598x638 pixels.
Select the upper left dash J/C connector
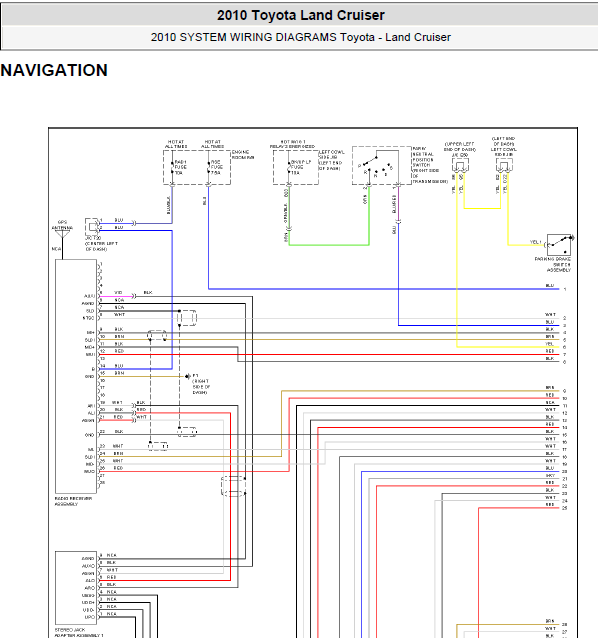point(461,166)
